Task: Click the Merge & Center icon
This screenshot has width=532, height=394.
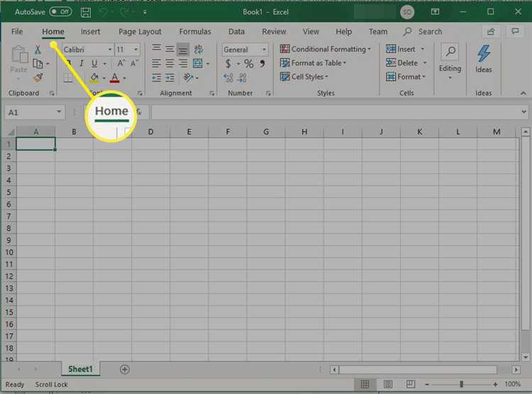Action: (x=198, y=63)
